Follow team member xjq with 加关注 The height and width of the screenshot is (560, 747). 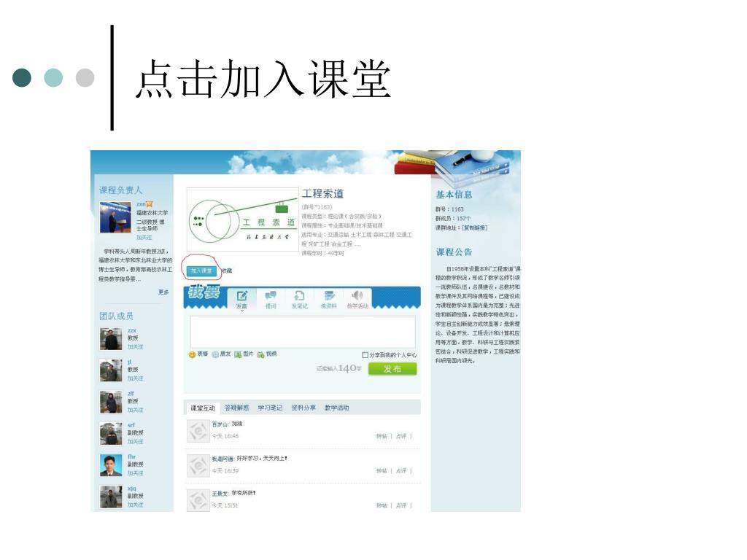point(135,505)
